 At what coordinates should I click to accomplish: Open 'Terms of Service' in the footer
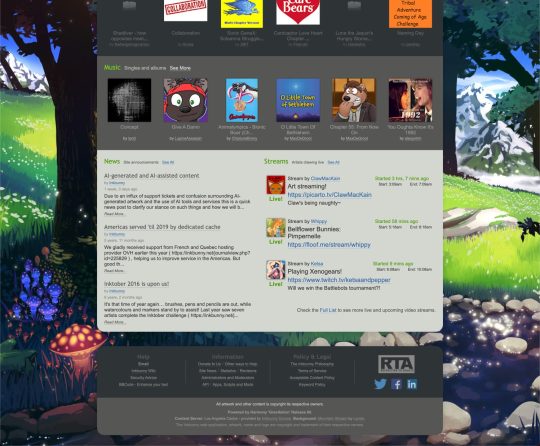coord(312,371)
